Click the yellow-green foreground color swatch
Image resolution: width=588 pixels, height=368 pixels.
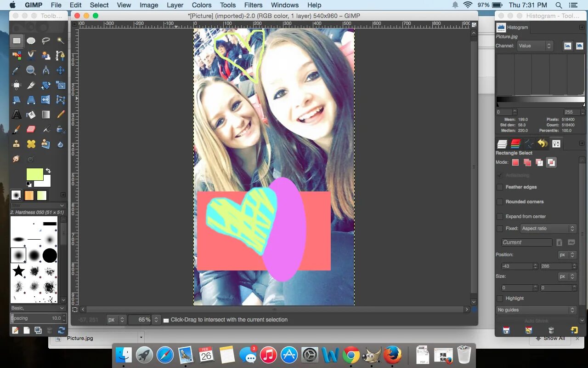35,174
